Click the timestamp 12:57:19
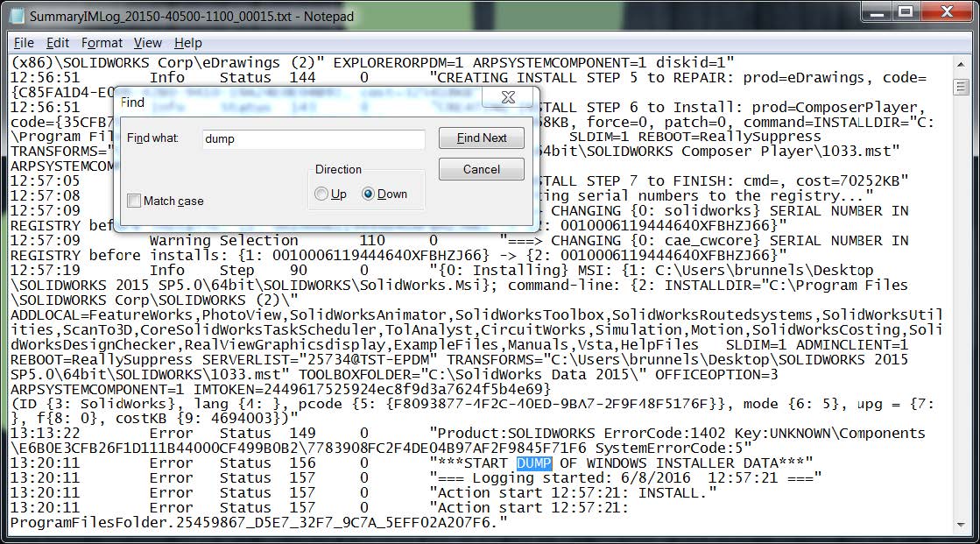 tap(45, 270)
